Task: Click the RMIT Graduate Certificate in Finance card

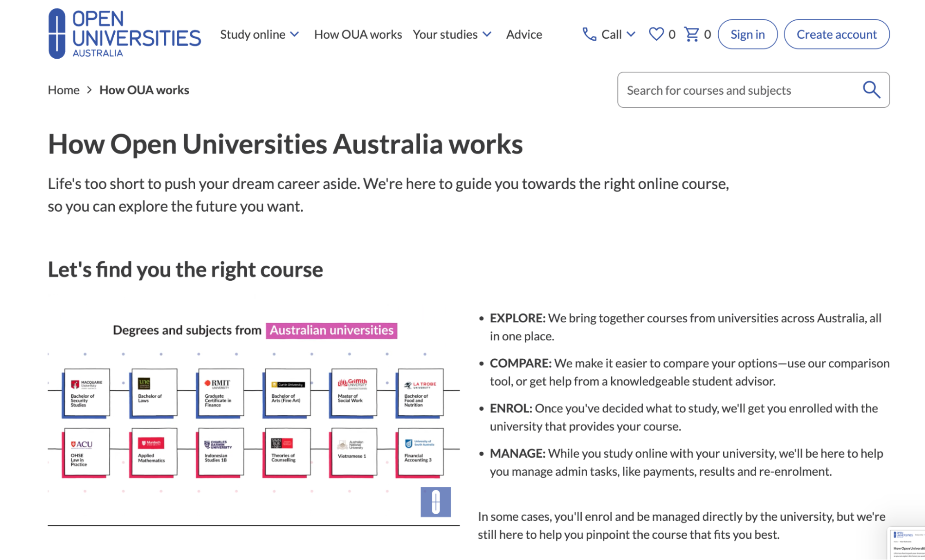Action: [220, 393]
